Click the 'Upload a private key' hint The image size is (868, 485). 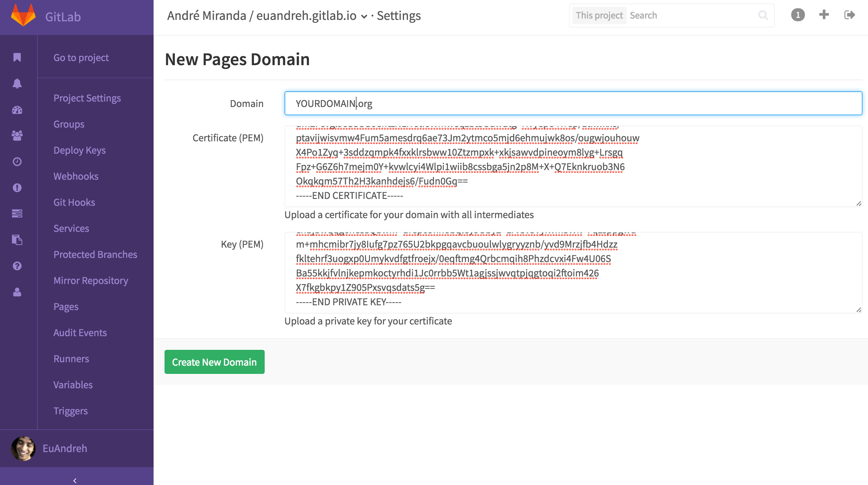(368, 321)
